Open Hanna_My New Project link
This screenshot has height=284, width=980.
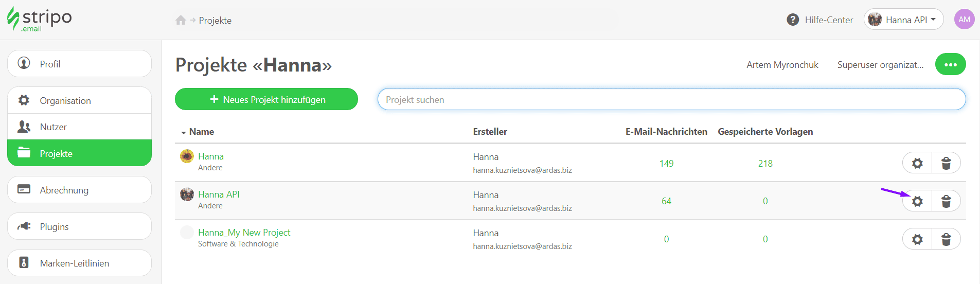244,233
